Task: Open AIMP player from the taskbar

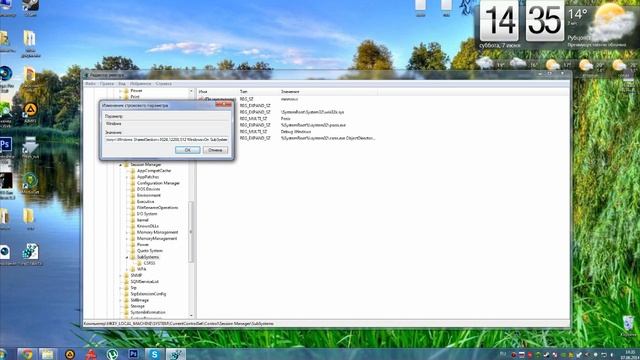Action: coord(70,354)
